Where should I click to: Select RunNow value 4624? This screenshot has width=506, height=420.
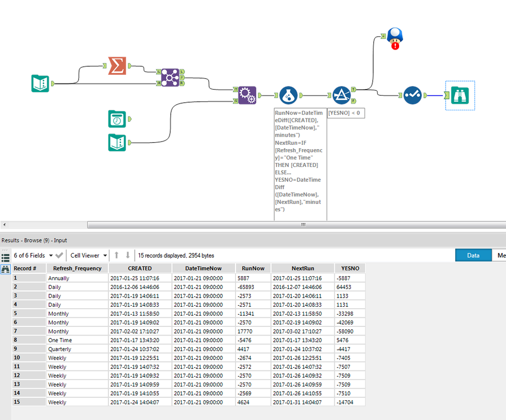[253, 402]
